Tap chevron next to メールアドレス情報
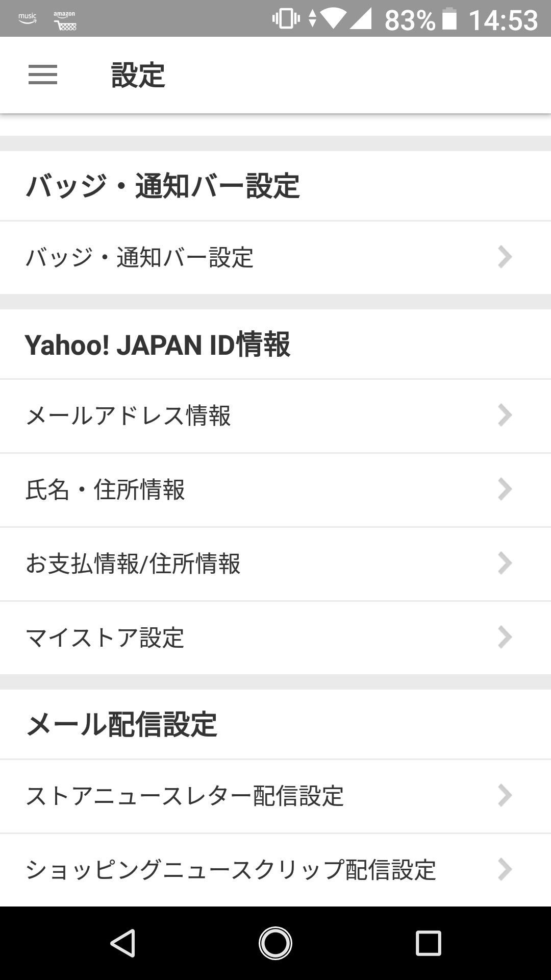This screenshot has height=980, width=551. pyautogui.click(x=505, y=415)
